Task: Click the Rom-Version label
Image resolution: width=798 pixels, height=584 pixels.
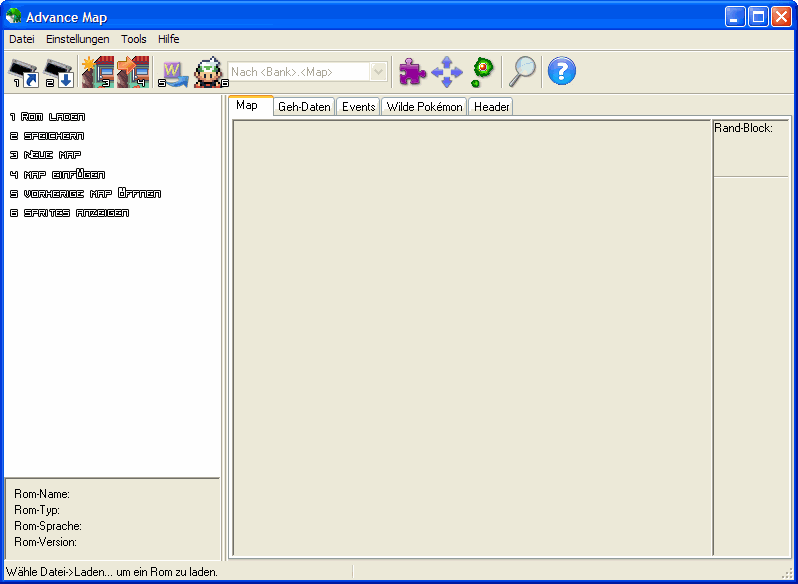Action: pos(45,542)
